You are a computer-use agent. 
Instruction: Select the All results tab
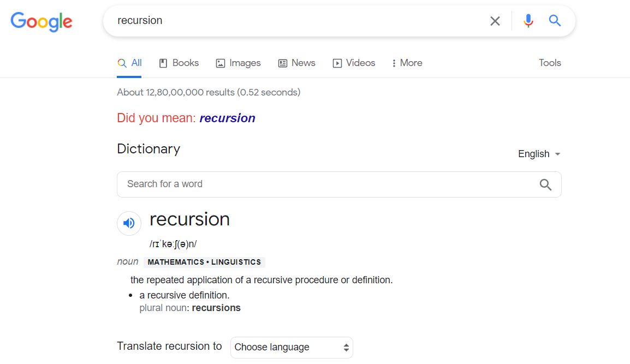[x=130, y=63]
